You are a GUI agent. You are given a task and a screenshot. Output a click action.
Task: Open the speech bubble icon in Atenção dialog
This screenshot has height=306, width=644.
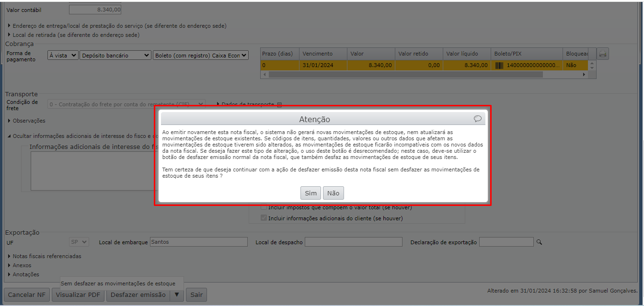[x=478, y=119]
